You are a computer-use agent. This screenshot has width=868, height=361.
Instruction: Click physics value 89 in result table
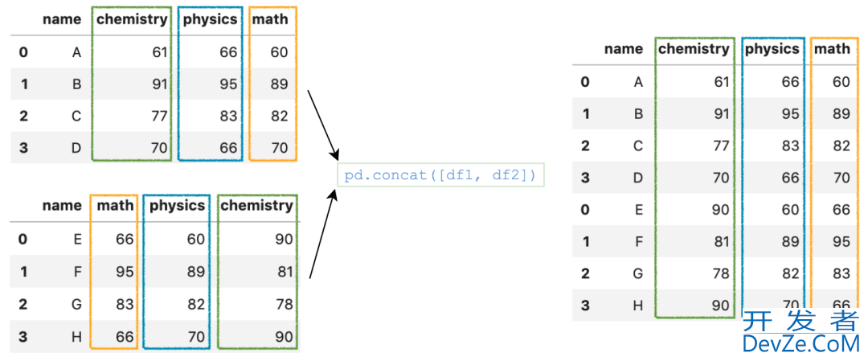[792, 241]
